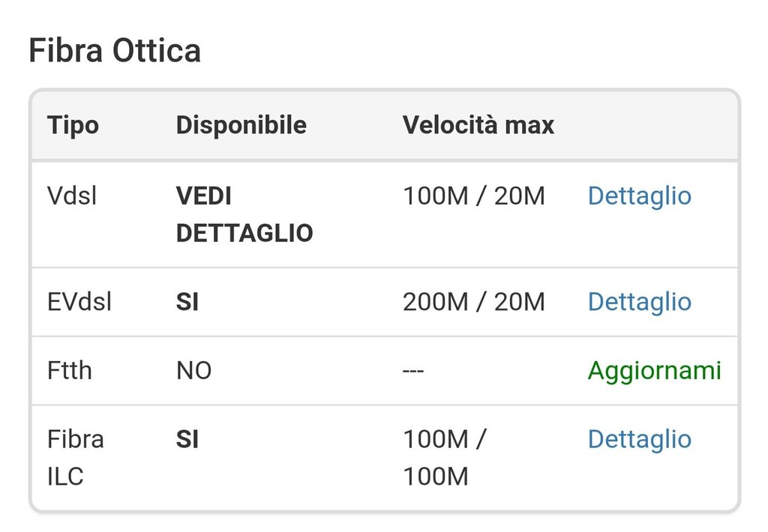Click the Fibra Ottica heading
The width and height of the screenshot is (768, 532).
click(x=115, y=51)
